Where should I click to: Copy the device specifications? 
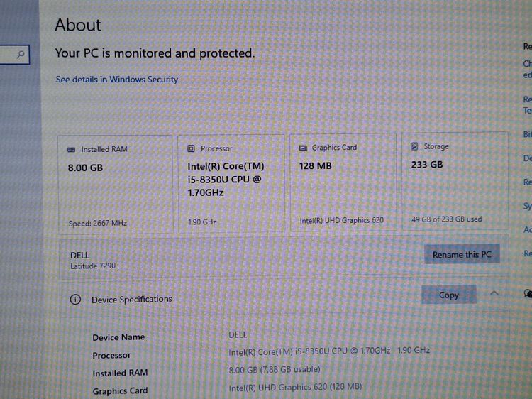pyautogui.click(x=448, y=295)
